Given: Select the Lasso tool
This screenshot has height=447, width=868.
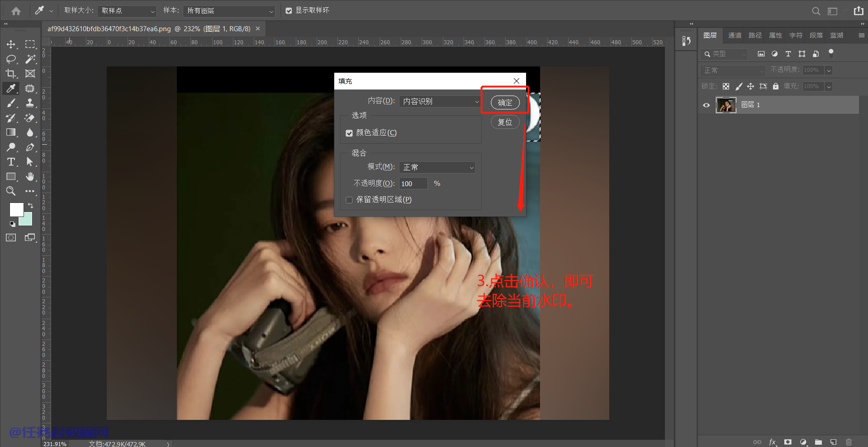Looking at the screenshot, I should [x=11, y=59].
